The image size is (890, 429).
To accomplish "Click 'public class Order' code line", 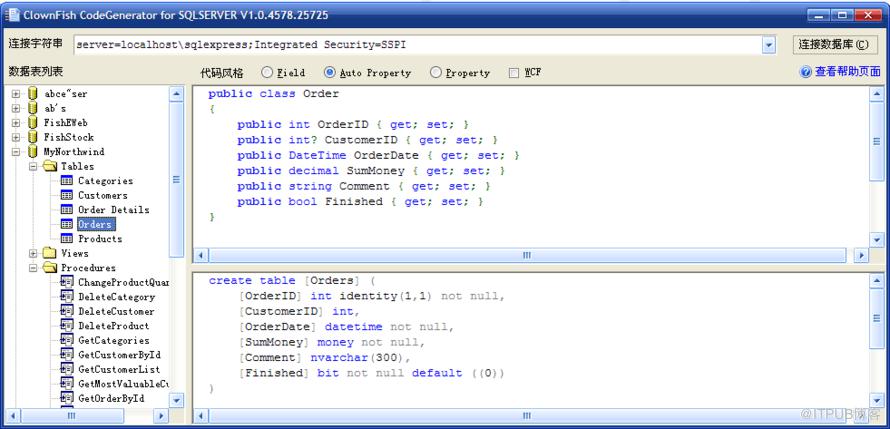I will [274, 94].
